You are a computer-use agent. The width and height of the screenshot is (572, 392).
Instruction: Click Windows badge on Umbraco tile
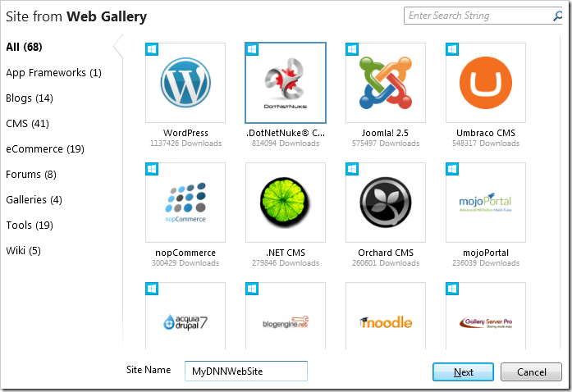(452, 49)
